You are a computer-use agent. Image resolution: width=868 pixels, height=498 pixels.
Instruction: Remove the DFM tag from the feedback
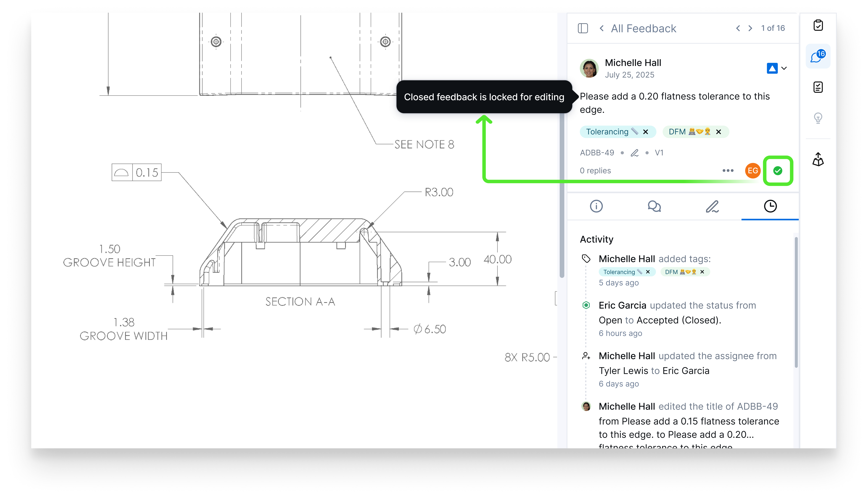click(x=718, y=132)
